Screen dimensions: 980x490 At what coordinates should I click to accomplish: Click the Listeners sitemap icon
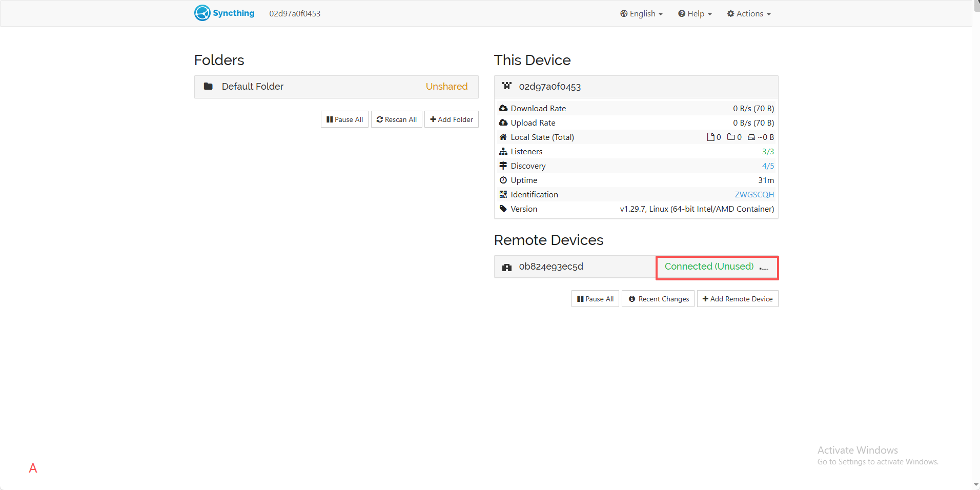click(503, 151)
